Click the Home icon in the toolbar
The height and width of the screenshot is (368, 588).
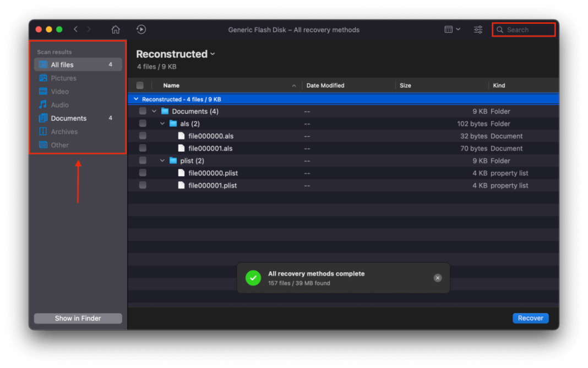tap(116, 29)
